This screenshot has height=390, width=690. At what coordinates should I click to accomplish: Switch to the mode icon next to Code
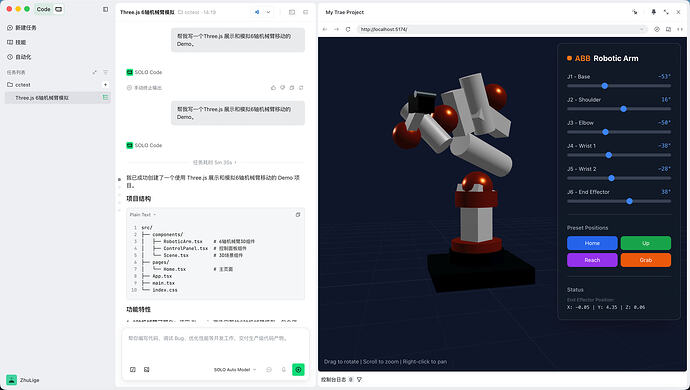pyautogui.click(x=59, y=9)
